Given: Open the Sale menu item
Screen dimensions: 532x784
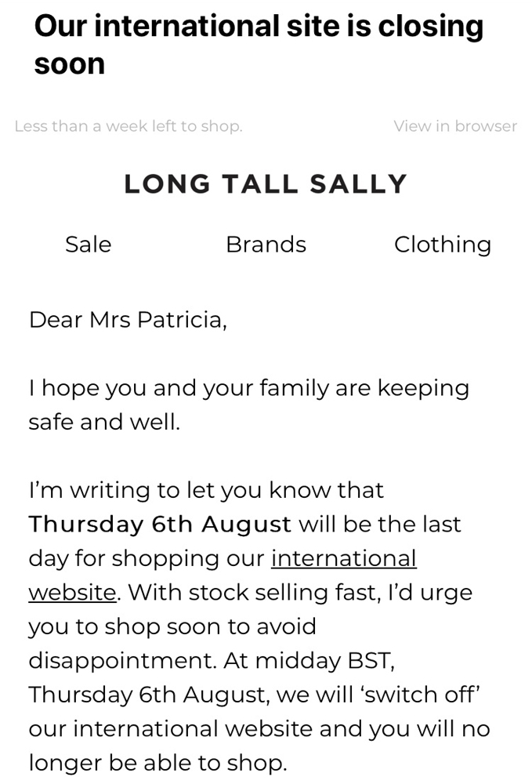Looking at the screenshot, I should pos(89,245).
